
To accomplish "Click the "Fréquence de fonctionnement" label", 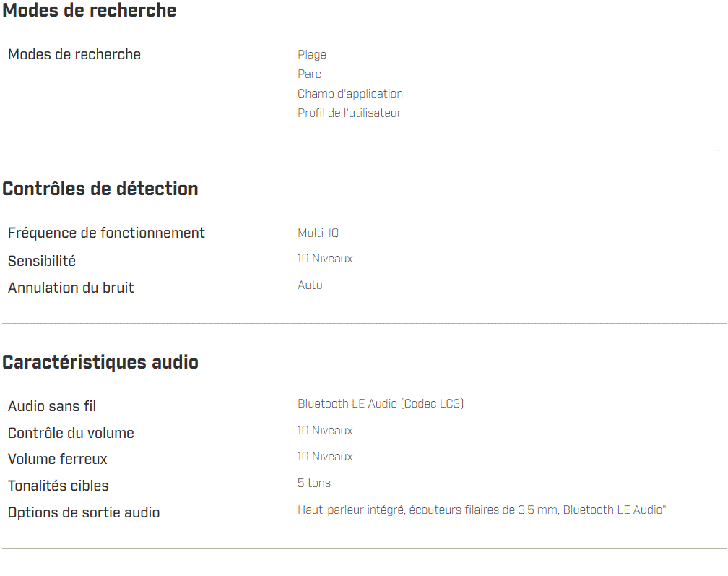I will pos(106,233).
